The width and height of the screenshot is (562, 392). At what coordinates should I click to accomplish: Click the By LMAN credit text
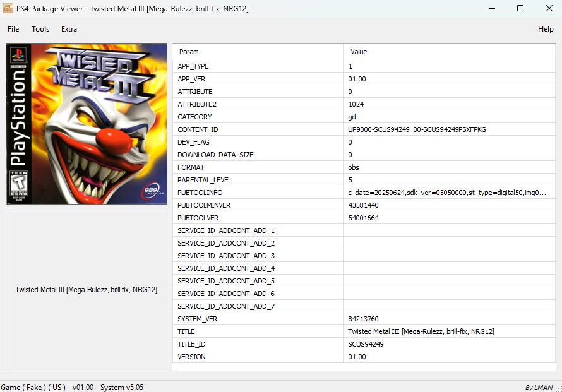pyautogui.click(x=539, y=388)
